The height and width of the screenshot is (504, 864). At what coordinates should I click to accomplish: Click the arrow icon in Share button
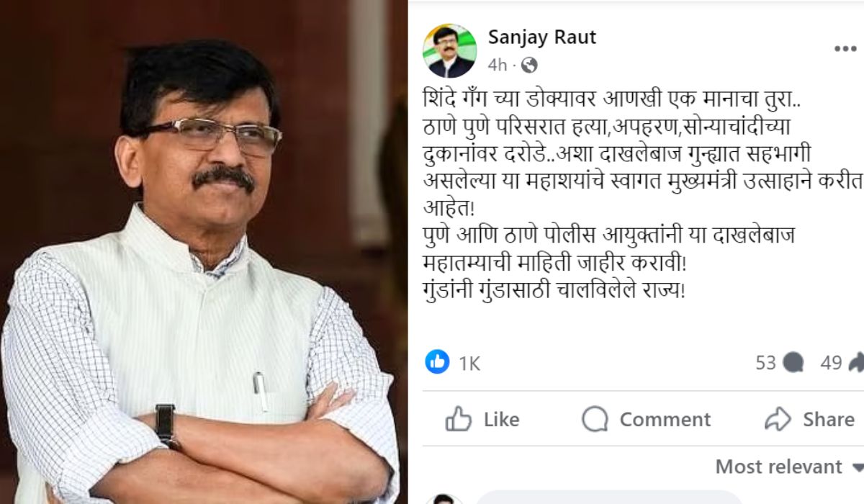[x=778, y=419]
